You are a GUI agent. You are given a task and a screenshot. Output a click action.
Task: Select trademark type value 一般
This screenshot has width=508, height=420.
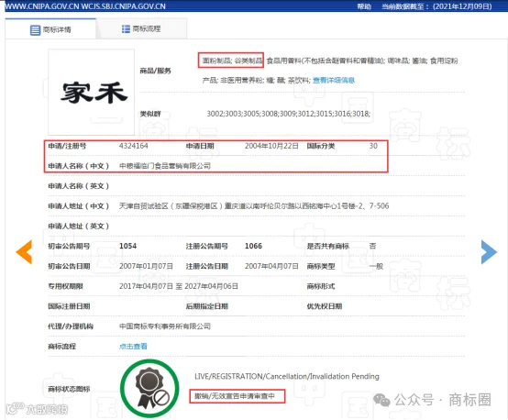coord(376,266)
